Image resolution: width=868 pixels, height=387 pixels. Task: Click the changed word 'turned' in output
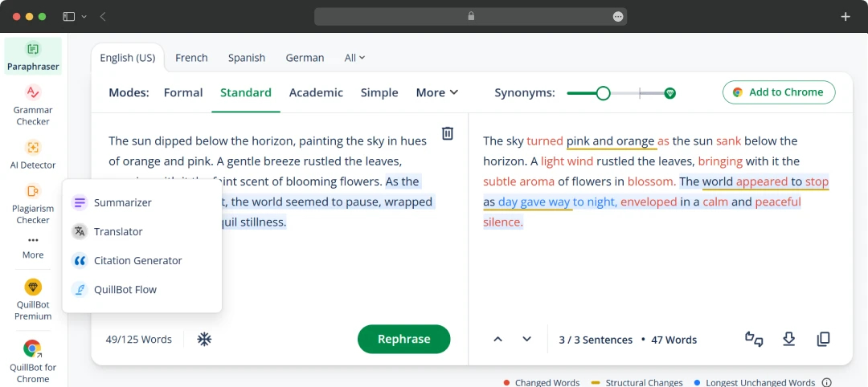[545, 141]
